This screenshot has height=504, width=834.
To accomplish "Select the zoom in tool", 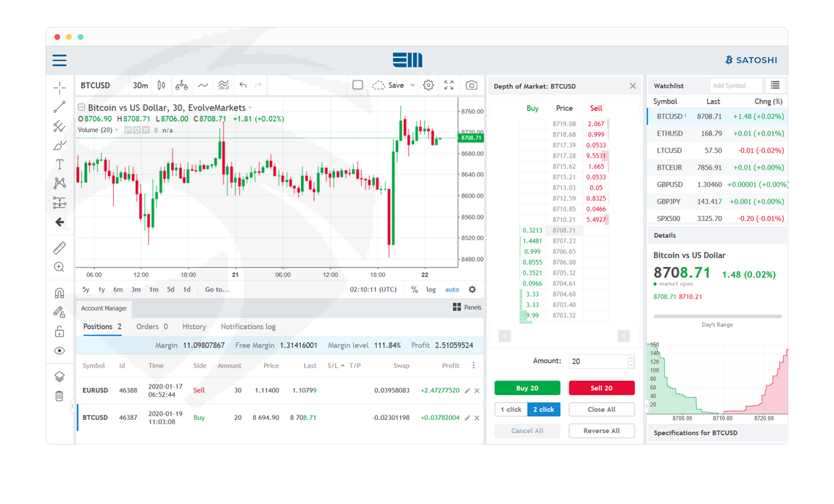I will point(59,267).
